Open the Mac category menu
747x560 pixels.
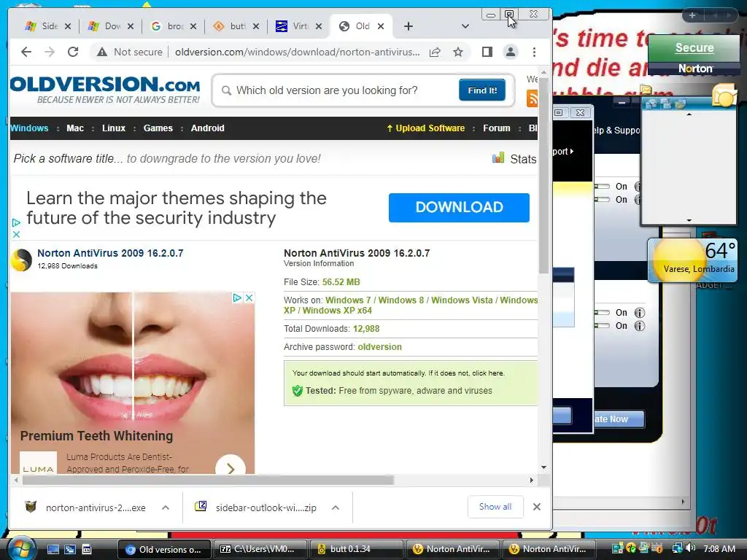pyautogui.click(x=75, y=128)
